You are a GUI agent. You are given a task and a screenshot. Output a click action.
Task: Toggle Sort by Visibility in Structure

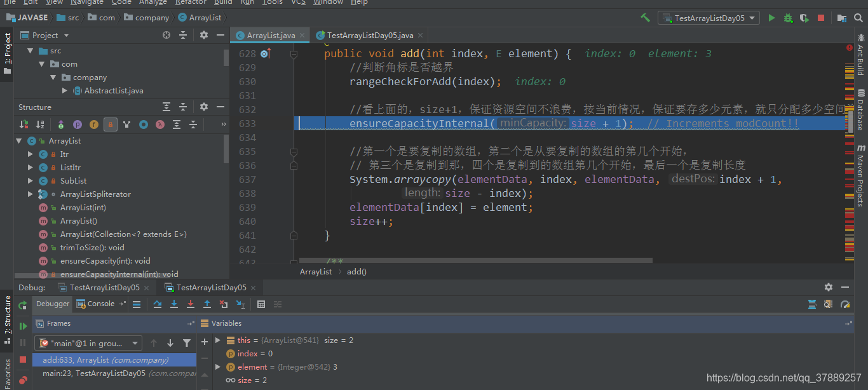coord(24,124)
